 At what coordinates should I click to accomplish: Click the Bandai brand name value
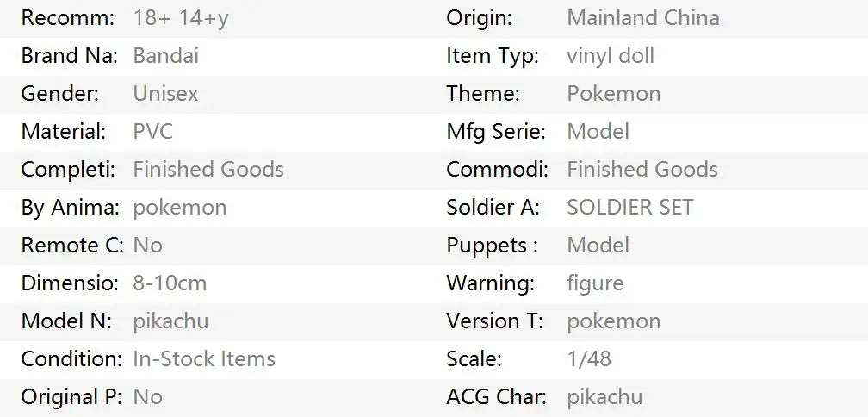tap(165, 56)
